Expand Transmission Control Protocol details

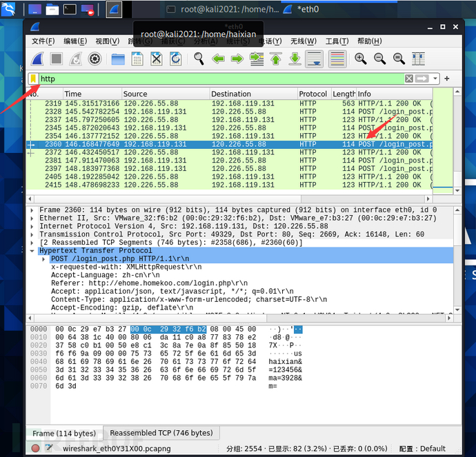click(x=32, y=234)
